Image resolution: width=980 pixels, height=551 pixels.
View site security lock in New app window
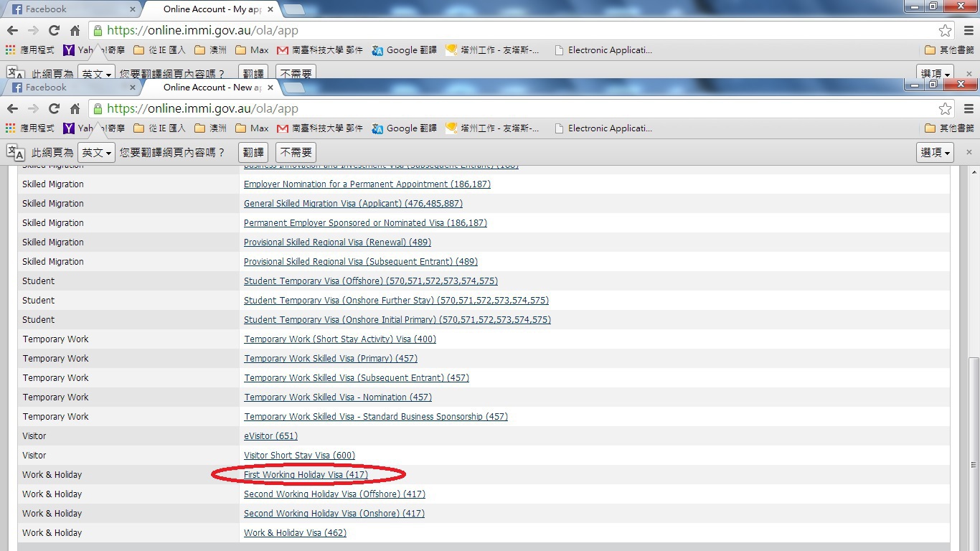coord(98,109)
